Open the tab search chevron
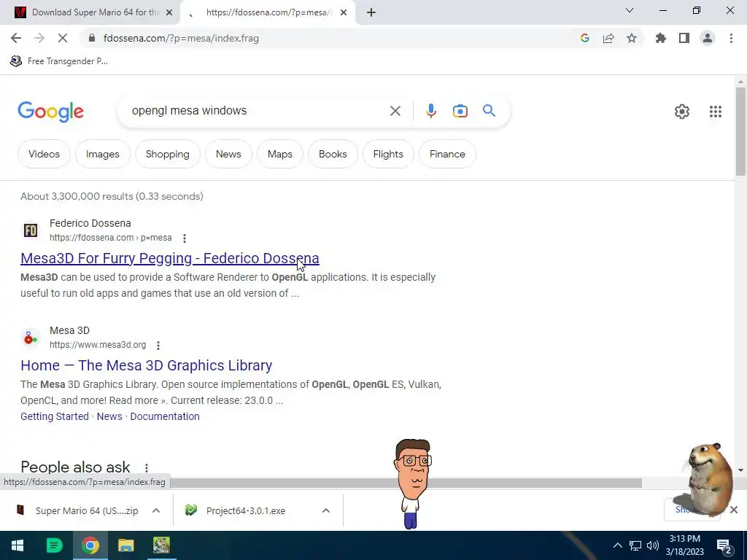The image size is (747, 560). 630,10
